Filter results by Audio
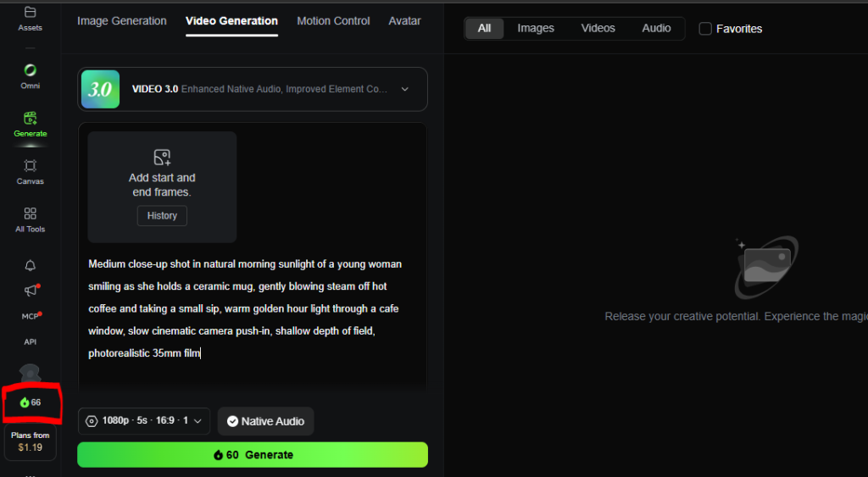Viewport: 868px width, 477px height. point(656,28)
